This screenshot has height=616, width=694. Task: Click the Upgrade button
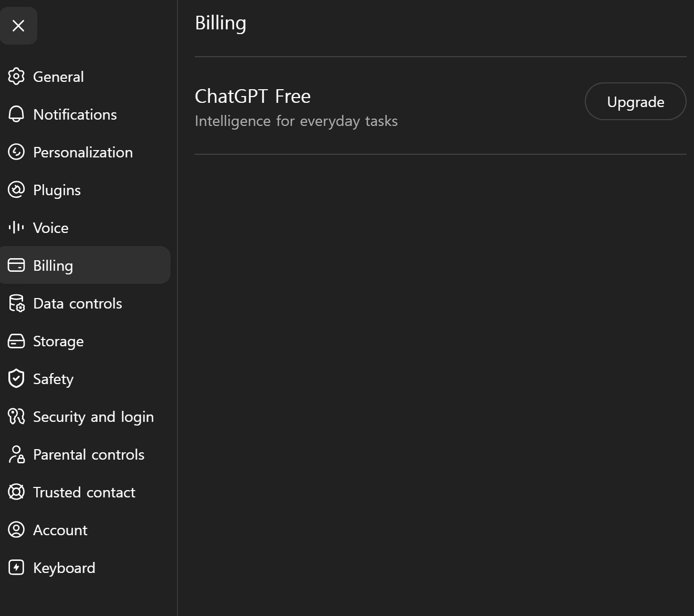click(635, 101)
